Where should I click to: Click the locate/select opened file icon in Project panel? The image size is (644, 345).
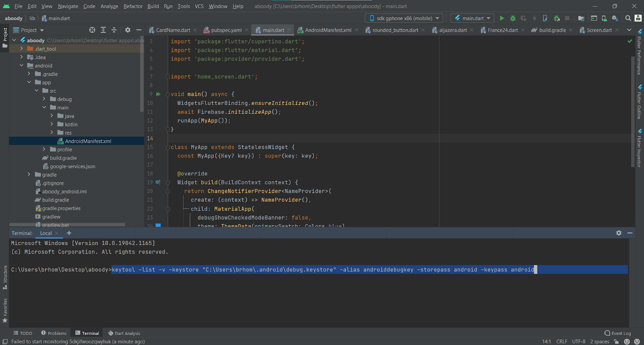(x=92, y=30)
